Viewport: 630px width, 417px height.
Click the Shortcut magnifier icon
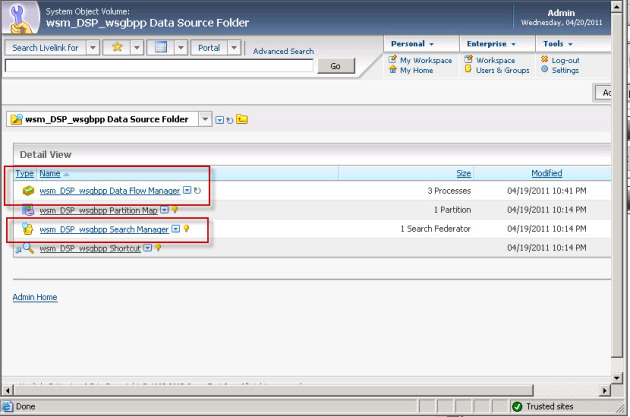coord(26,248)
